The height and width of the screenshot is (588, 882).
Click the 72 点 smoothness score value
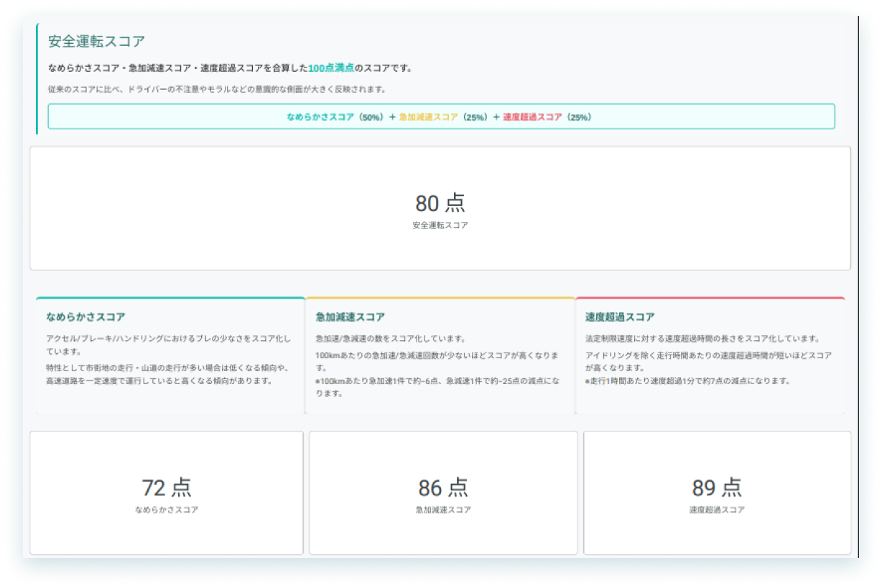point(167,488)
